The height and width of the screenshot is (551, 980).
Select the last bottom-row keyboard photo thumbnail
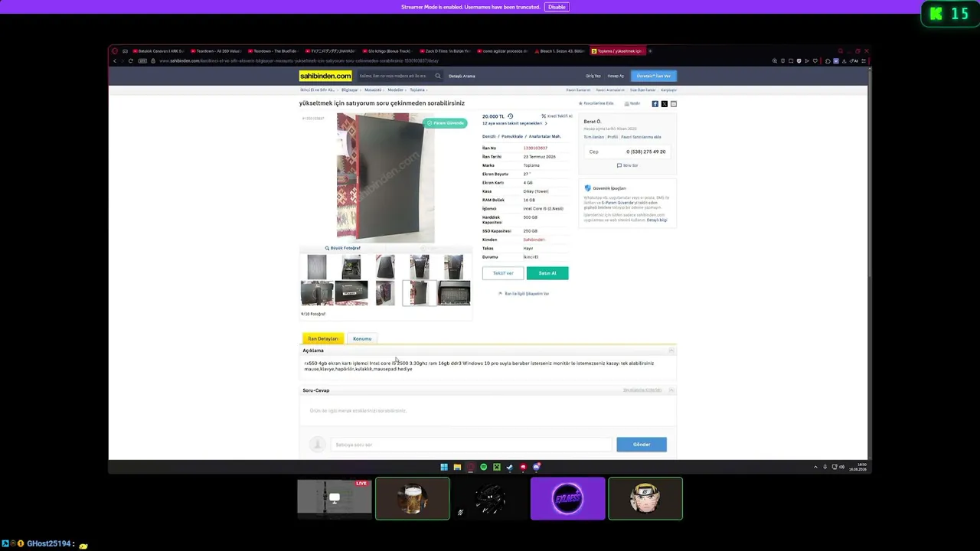tap(454, 293)
